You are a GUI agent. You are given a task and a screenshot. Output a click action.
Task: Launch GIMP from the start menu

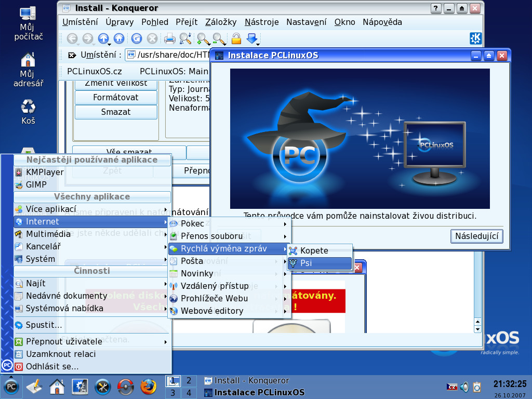92,185
